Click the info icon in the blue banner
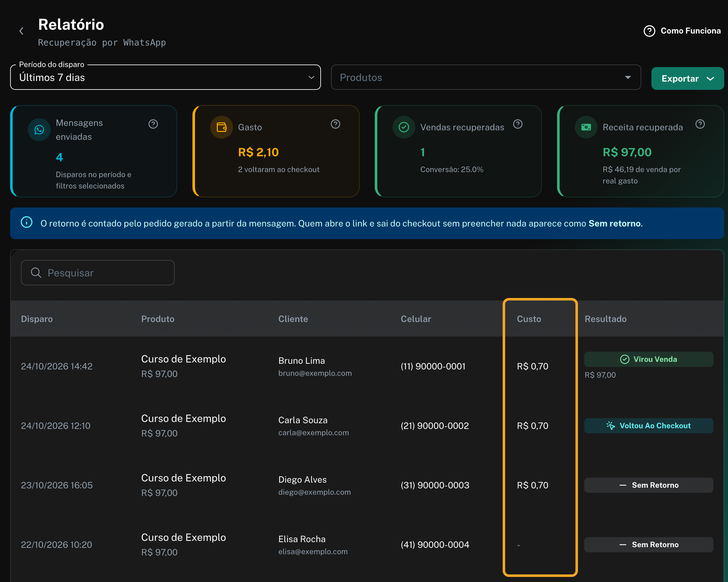Image resolution: width=728 pixels, height=582 pixels. 27,222
